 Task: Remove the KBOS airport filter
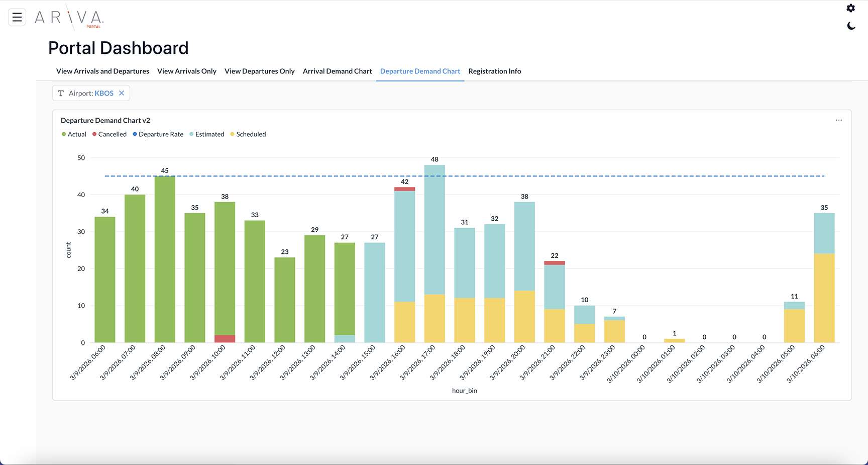pyautogui.click(x=122, y=93)
